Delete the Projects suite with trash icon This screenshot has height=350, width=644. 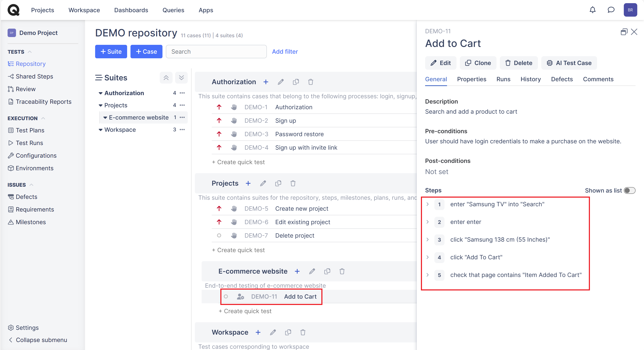point(293,184)
